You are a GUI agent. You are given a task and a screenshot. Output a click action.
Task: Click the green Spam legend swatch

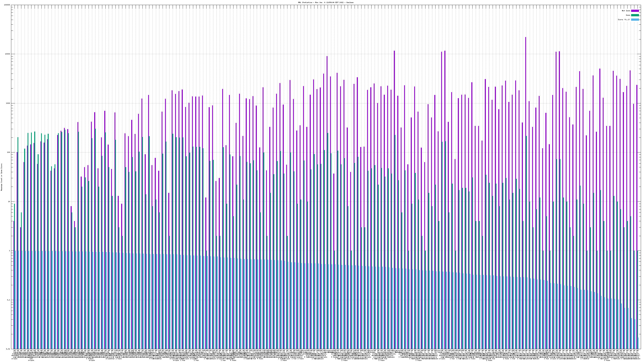[x=635, y=15]
